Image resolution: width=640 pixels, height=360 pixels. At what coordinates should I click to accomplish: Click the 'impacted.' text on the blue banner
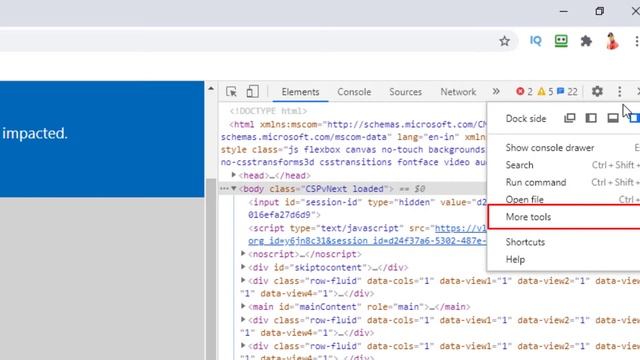pyautogui.click(x=35, y=133)
